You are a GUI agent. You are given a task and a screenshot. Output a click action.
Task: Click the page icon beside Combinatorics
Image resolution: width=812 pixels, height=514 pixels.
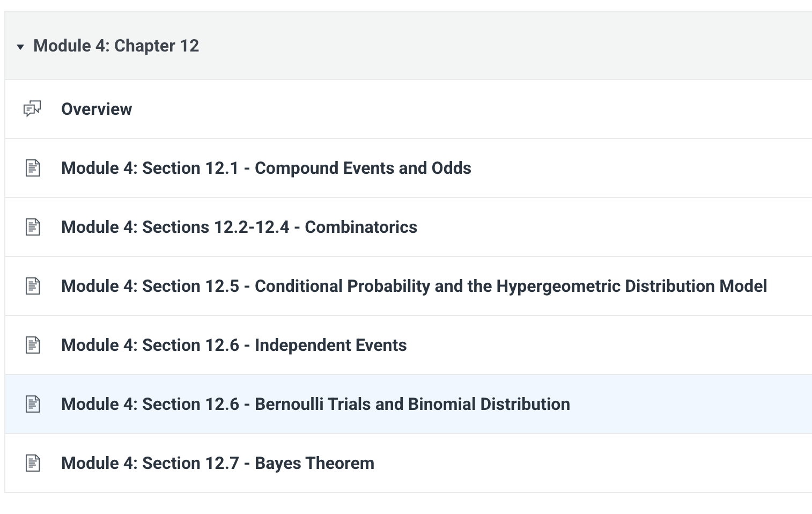point(33,227)
